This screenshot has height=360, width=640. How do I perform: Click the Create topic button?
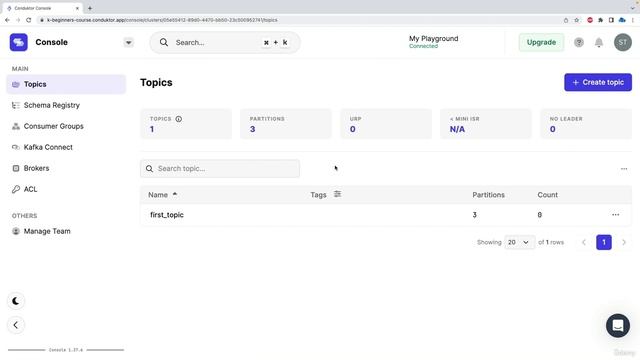[598, 82]
